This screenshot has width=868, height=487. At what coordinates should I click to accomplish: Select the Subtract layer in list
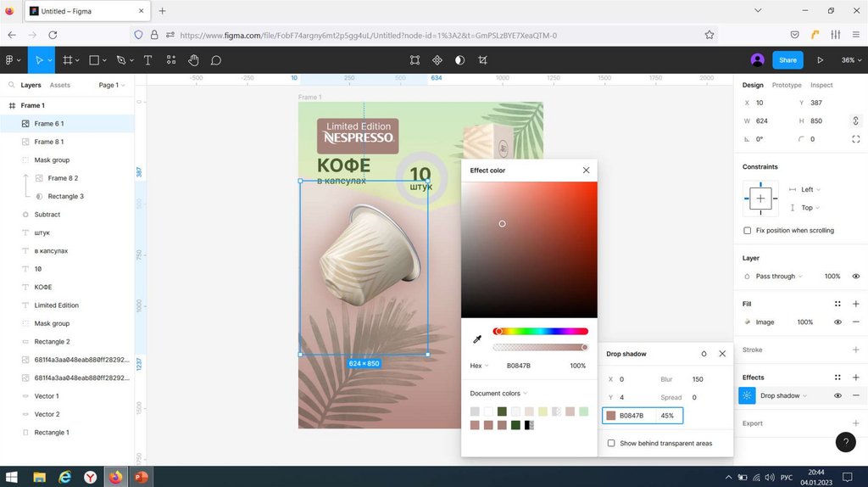pyautogui.click(x=47, y=215)
